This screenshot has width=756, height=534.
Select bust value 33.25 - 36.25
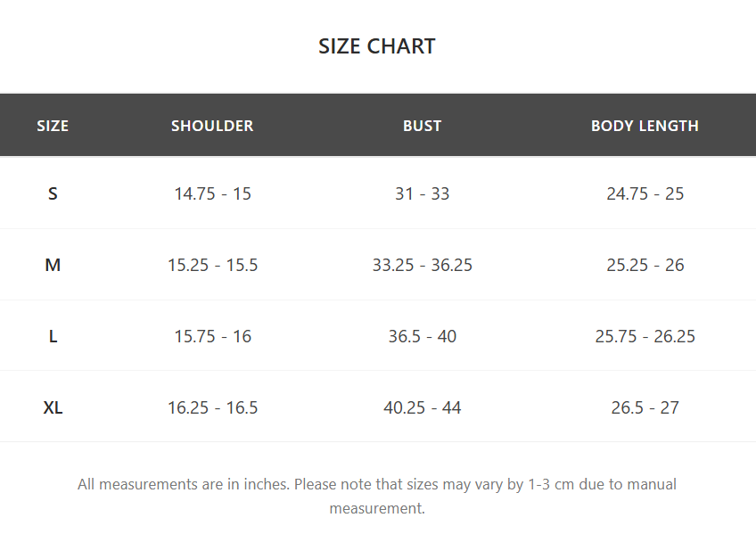tap(422, 265)
